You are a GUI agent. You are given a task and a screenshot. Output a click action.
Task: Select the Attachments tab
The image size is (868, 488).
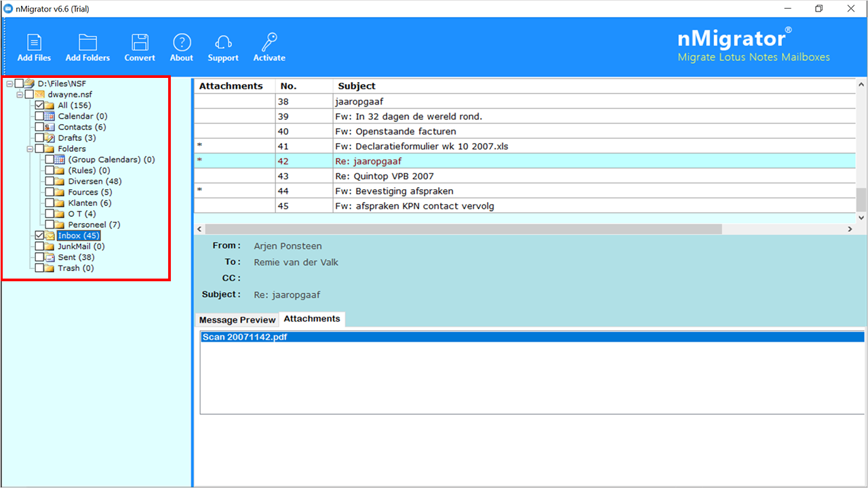312,319
